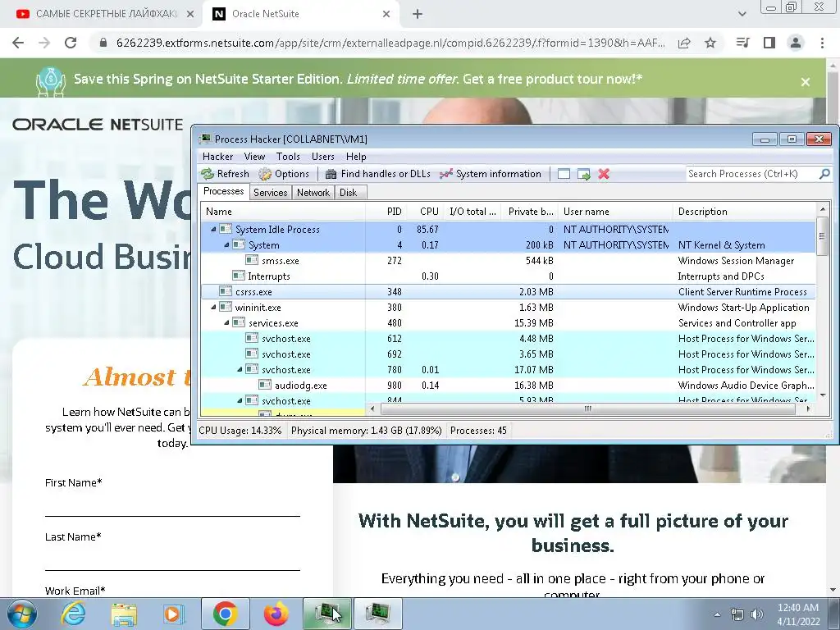Open the media control icon in Chrome

pos(743,43)
